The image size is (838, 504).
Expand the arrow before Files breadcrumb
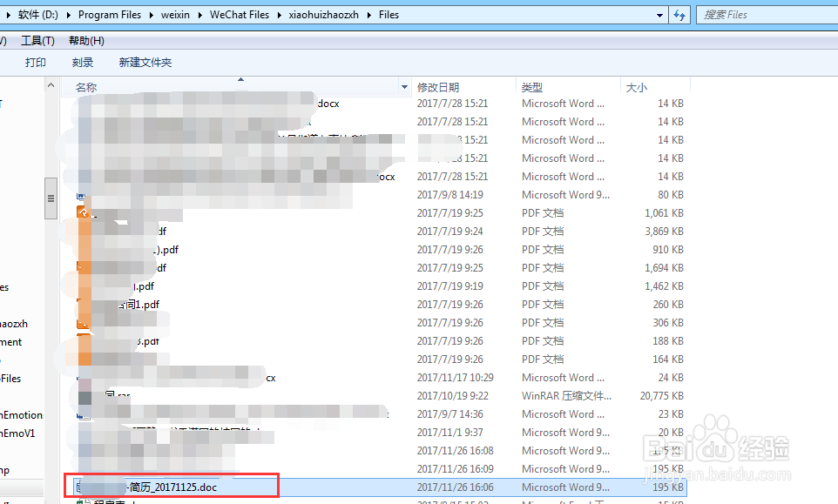tap(369, 15)
